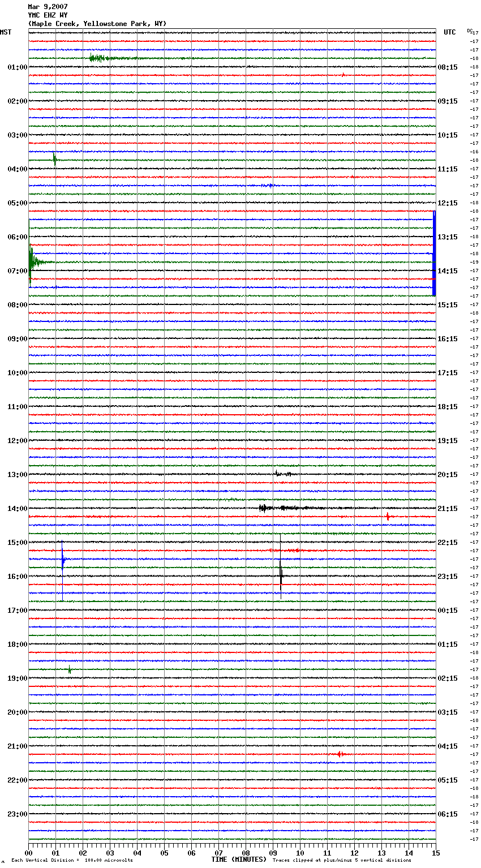The width and height of the screenshot is (481, 868).
Task: Select the 07:00 MST time label
Action: [18, 271]
